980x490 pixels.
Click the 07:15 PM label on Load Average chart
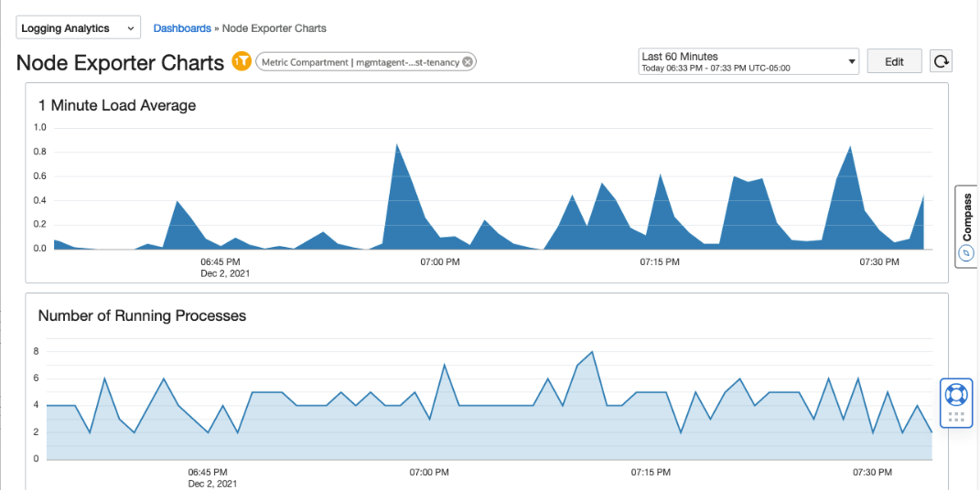pyautogui.click(x=660, y=262)
